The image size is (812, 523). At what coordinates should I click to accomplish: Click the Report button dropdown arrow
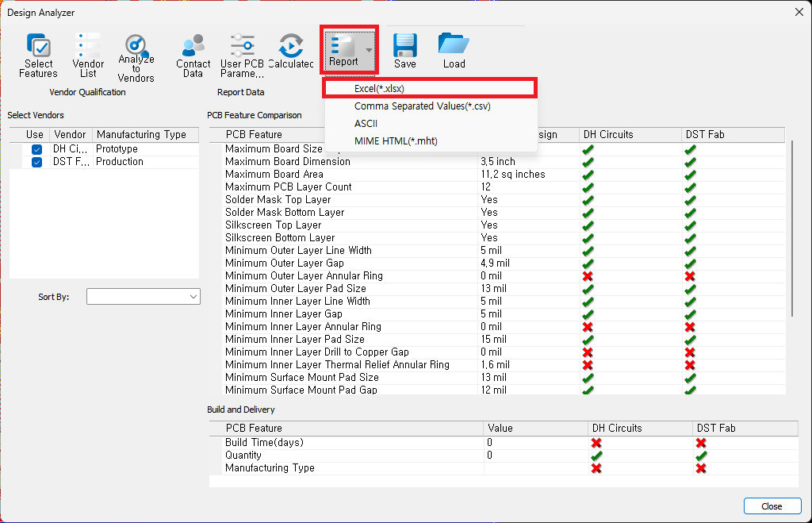369,50
